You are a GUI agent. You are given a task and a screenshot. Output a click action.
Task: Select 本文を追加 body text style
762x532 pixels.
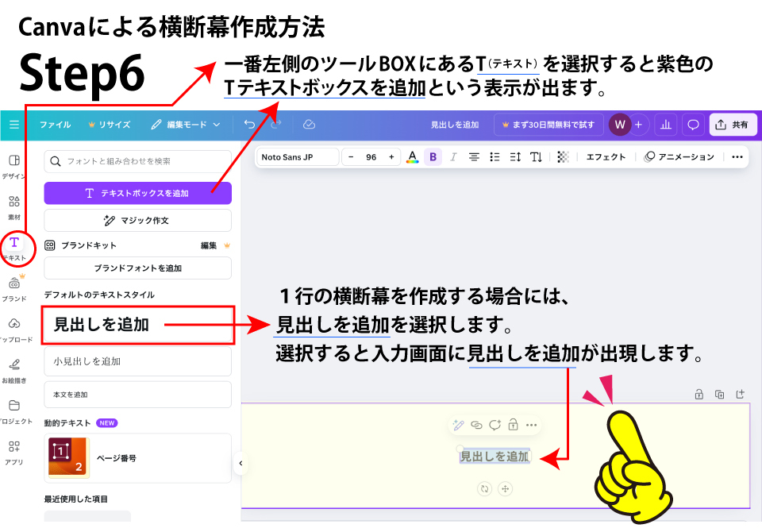click(x=137, y=395)
